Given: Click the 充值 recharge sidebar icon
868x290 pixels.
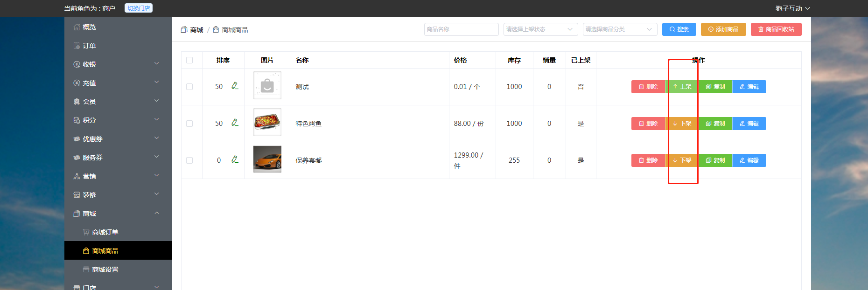Looking at the screenshot, I should pyautogui.click(x=77, y=83).
